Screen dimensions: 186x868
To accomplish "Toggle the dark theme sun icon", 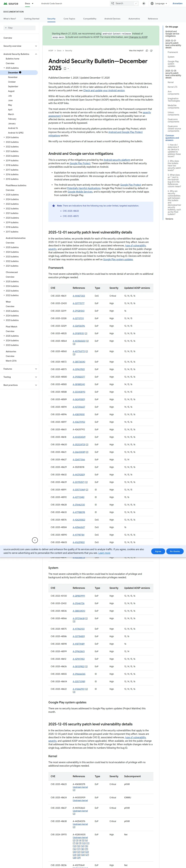I will point(144,3).
